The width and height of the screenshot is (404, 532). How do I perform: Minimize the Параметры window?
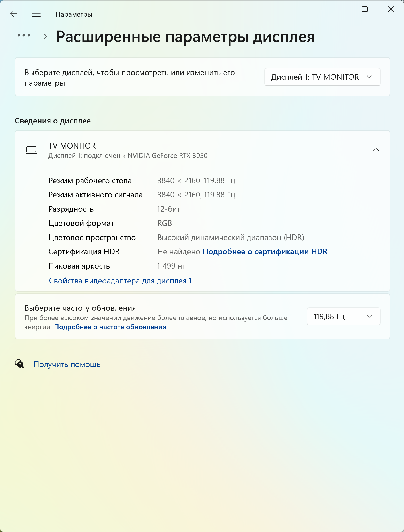click(x=339, y=9)
